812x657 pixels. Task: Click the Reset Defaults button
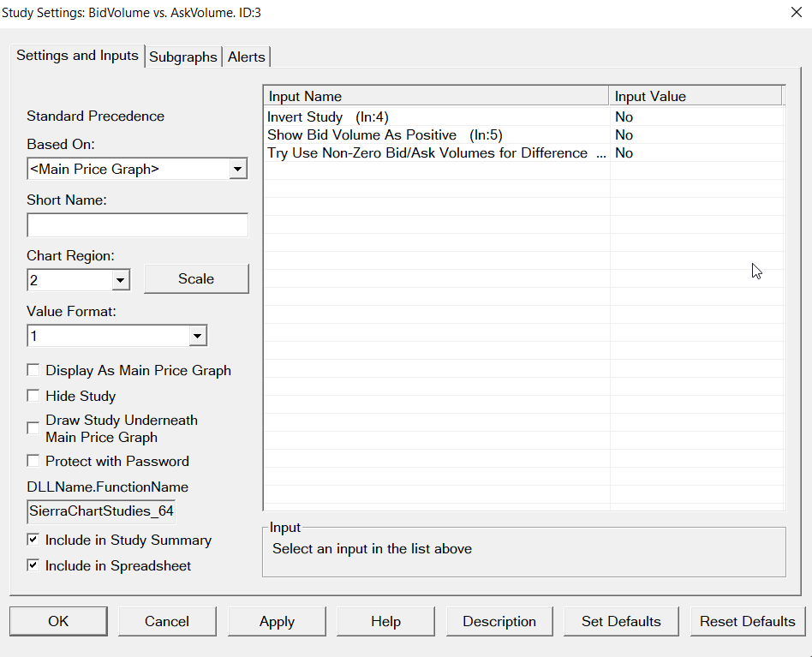(x=747, y=621)
